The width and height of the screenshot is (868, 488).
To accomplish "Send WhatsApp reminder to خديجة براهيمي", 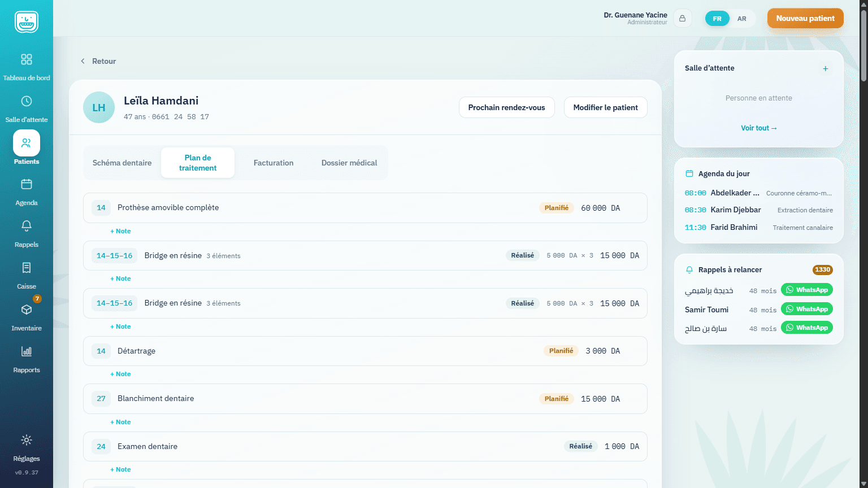I will [807, 290].
